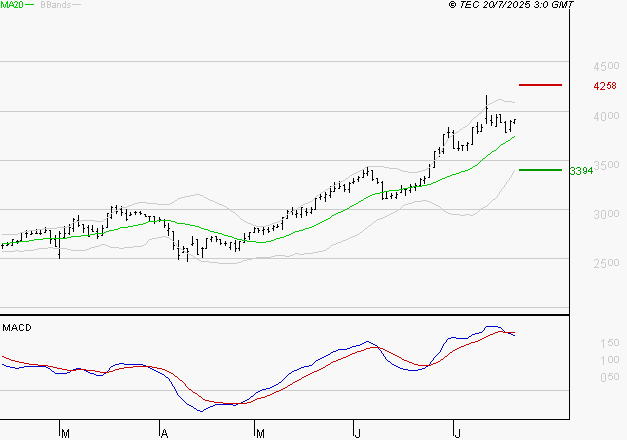This screenshot has width=627, height=440.
Task: Click the first J month marker
Action: click(357, 433)
